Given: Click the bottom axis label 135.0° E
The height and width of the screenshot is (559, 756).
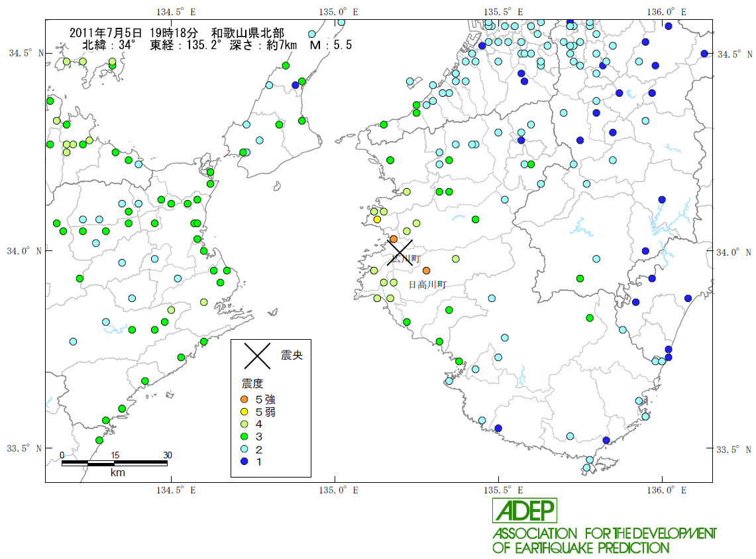Looking at the screenshot, I should [339, 490].
